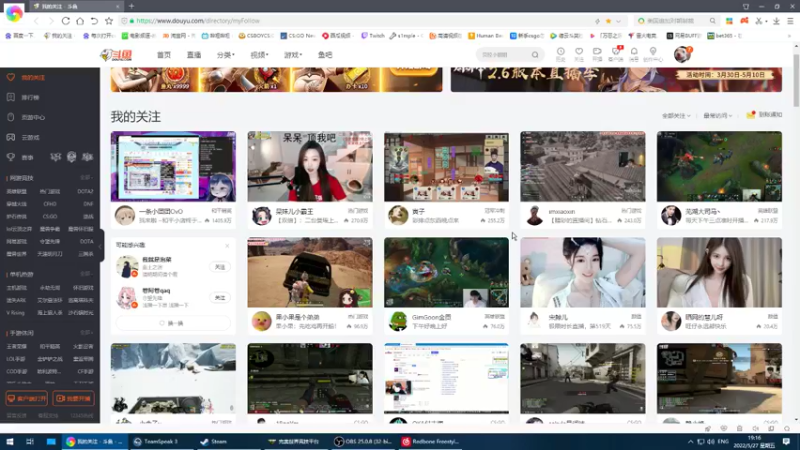Open the CSBOYCS bookmark
800x450 pixels.
[x=258, y=36]
